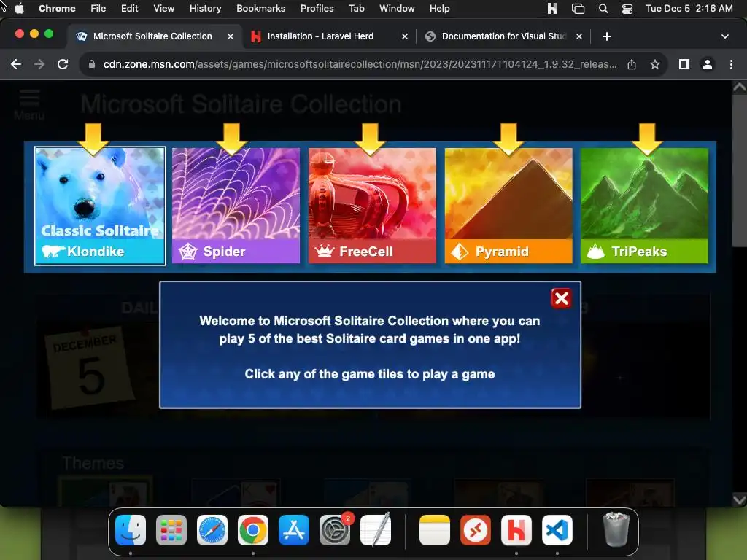Launch Safari from the dock
747x560 pixels.
coord(212,530)
